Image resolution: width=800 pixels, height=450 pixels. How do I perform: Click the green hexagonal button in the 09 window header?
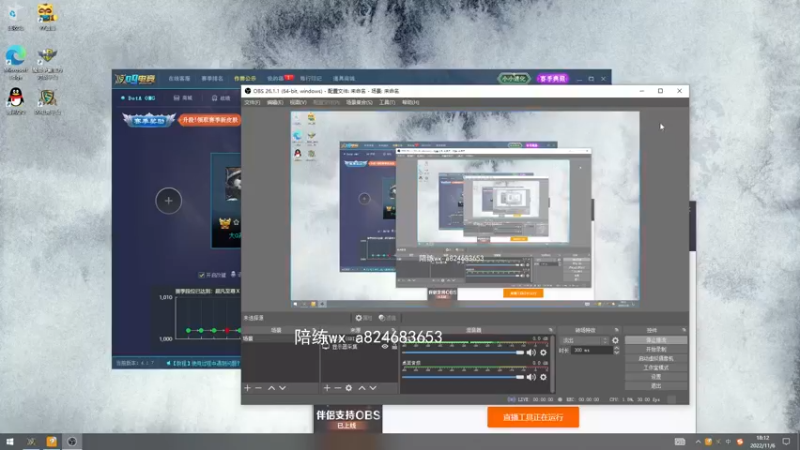tap(513, 79)
